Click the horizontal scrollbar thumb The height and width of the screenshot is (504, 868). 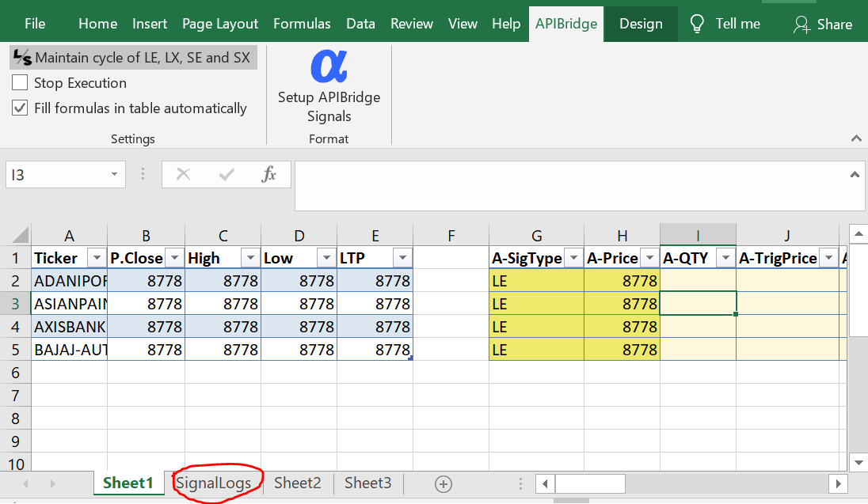coord(590,484)
